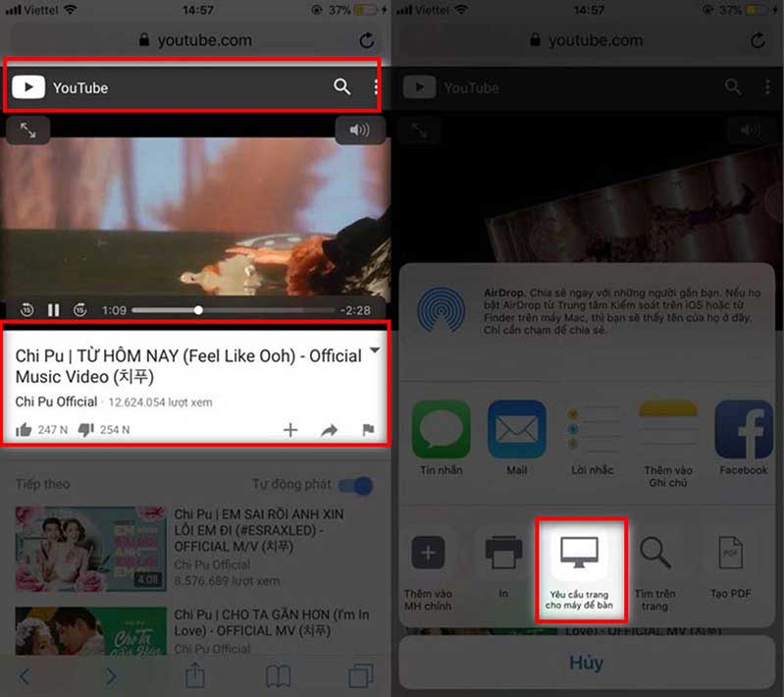Open YouTube search in left screen

(342, 86)
